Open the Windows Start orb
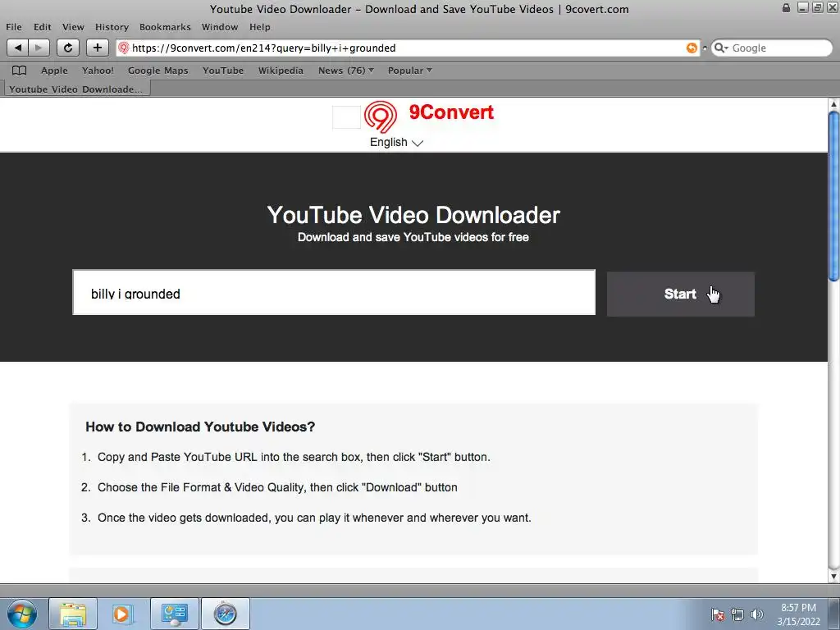Screen dimensions: 840x630 point(21,614)
